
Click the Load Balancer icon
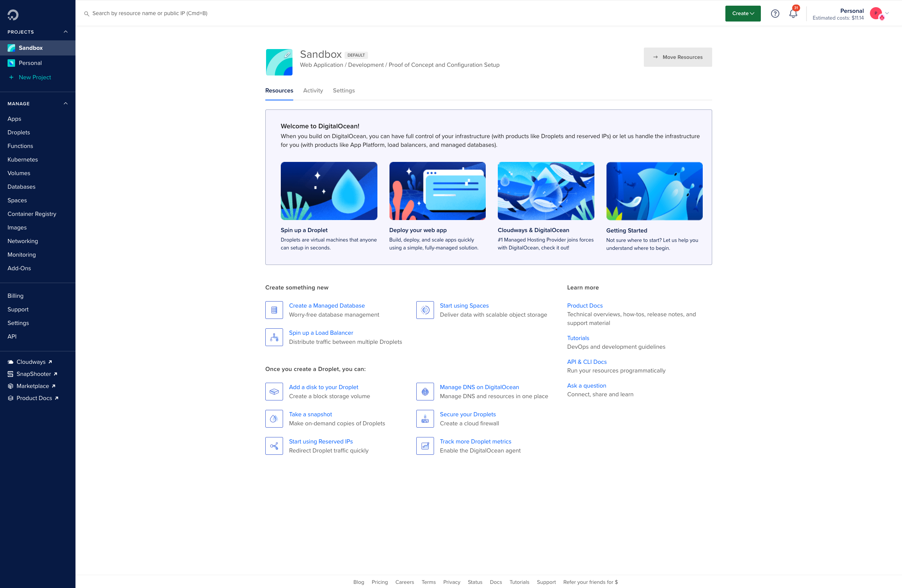click(274, 337)
